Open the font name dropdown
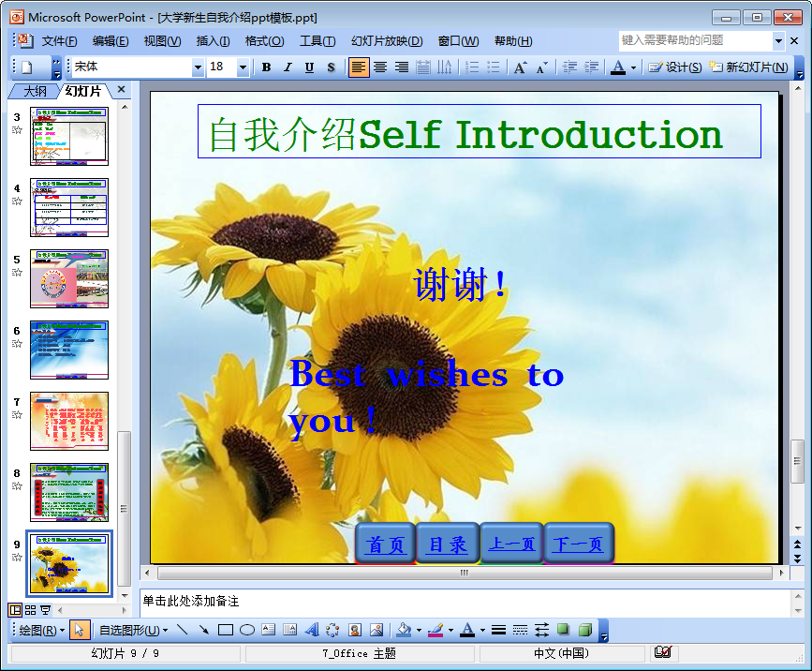This screenshot has width=812, height=671. [x=198, y=67]
